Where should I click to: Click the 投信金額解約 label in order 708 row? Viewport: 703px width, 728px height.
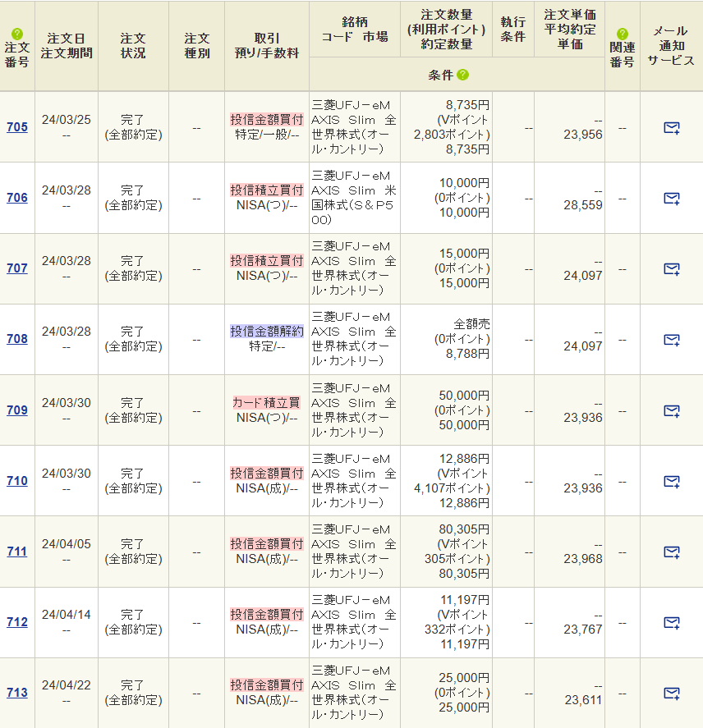point(267,332)
